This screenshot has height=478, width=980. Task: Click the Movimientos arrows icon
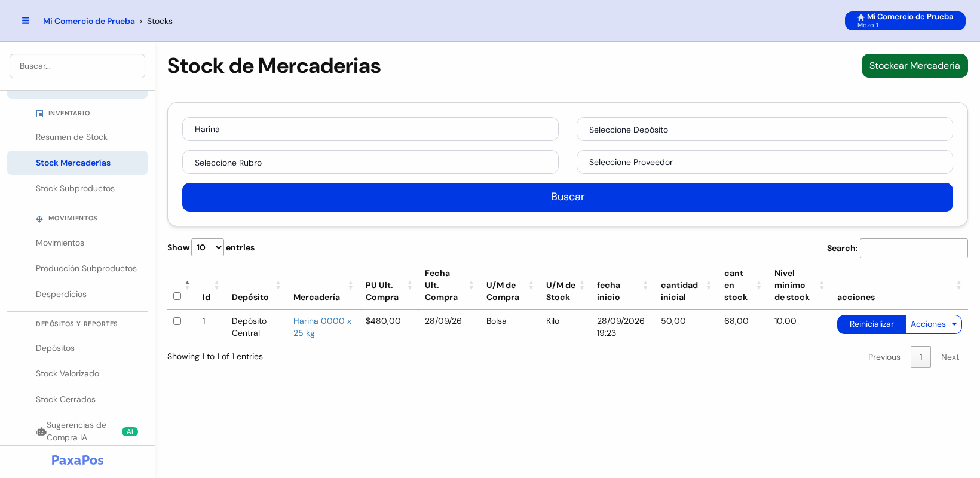tap(39, 219)
